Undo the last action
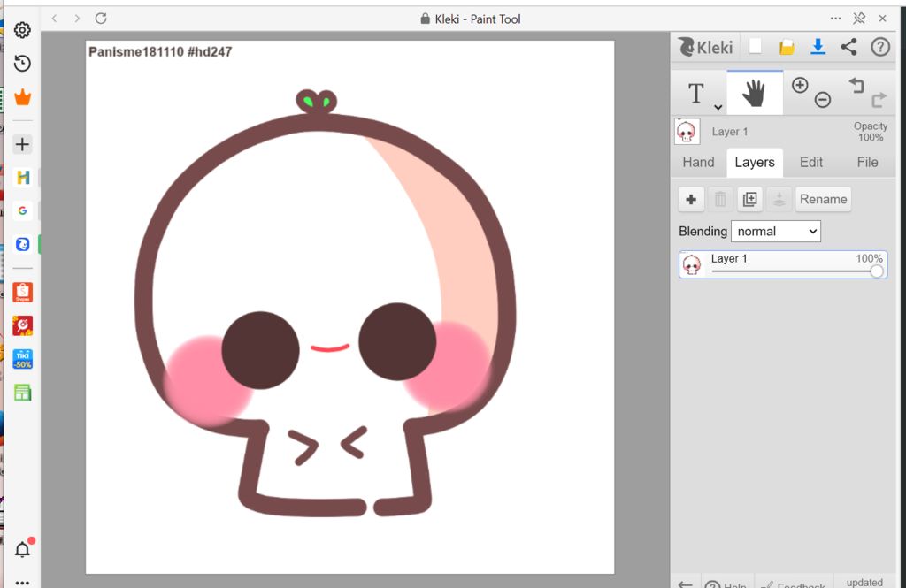This screenshot has height=588, width=906. pos(856,86)
